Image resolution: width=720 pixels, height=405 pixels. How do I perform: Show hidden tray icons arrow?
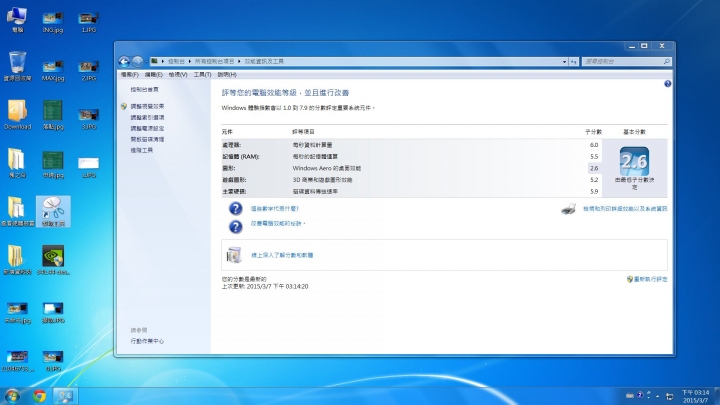658,396
